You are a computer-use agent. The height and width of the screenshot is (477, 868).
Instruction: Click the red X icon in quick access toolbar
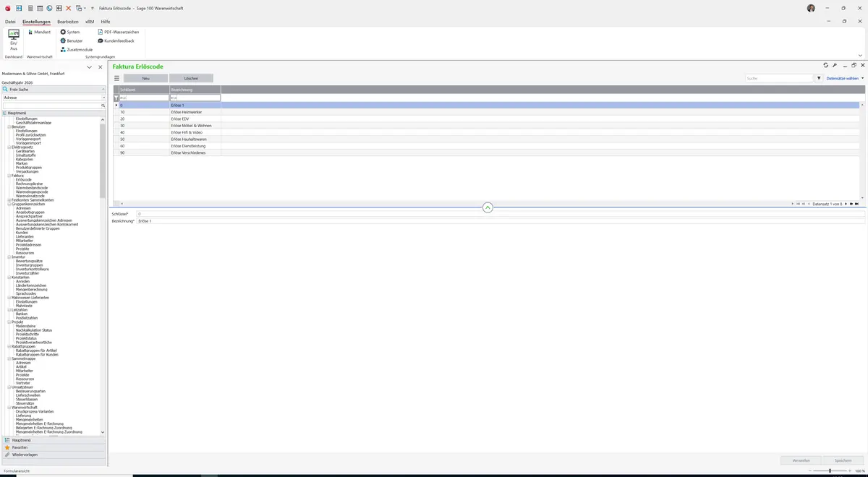(x=69, y=8)
